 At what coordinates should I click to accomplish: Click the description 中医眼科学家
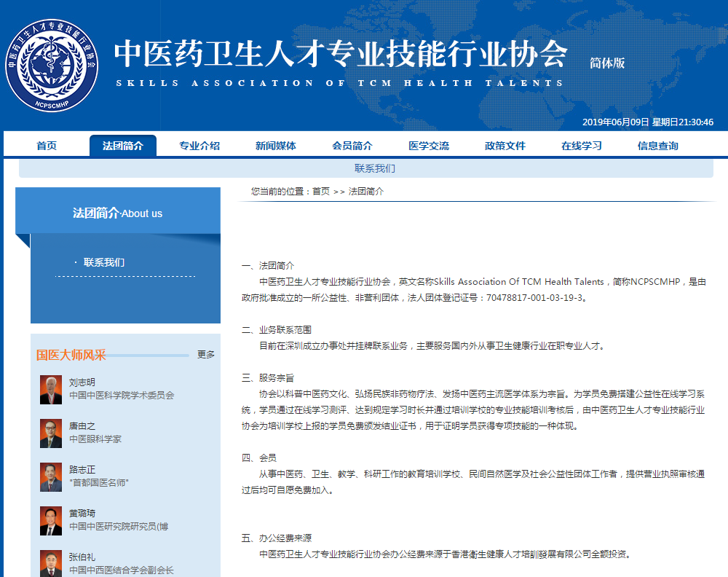tap(95, 439)
